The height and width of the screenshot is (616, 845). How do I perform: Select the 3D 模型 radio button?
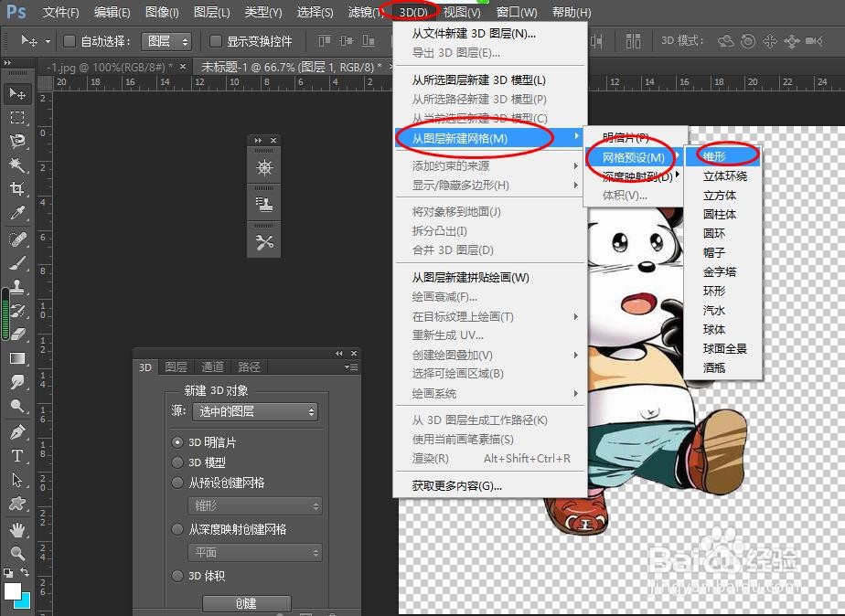(177, 462)
